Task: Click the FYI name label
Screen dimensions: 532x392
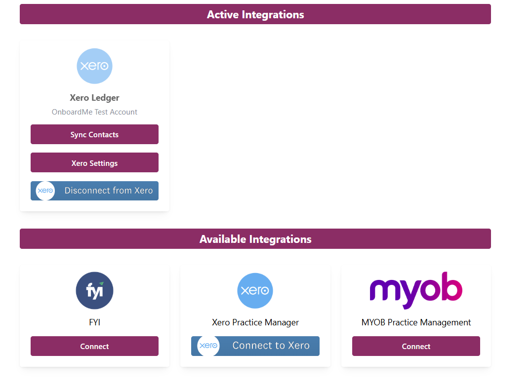Action: tap(94, 322)
